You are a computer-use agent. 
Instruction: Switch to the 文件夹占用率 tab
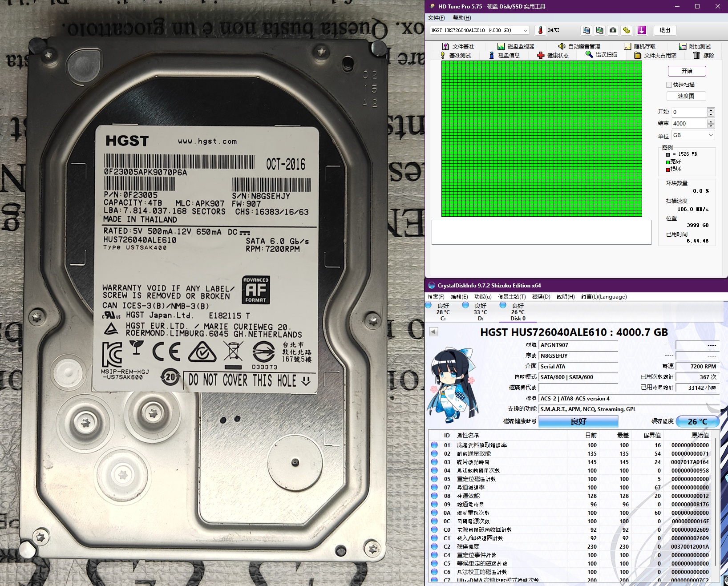[x=655, y=55]
